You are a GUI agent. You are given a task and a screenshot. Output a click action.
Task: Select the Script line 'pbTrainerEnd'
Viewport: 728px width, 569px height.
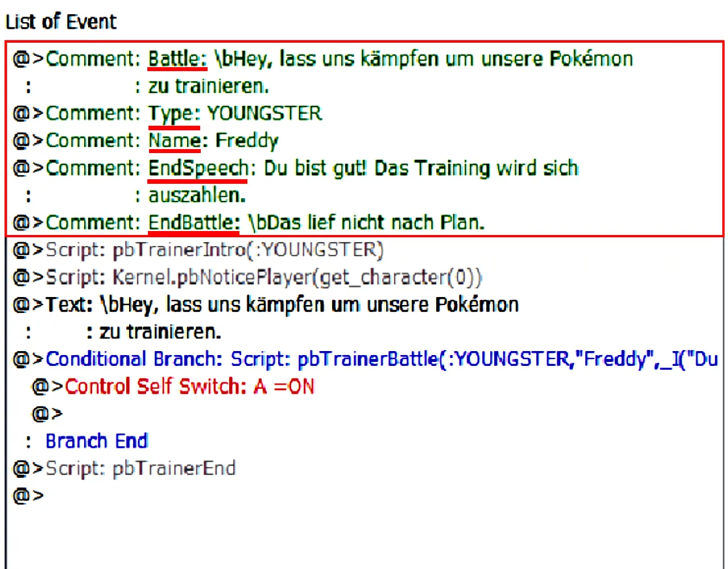tap(124, 469)
